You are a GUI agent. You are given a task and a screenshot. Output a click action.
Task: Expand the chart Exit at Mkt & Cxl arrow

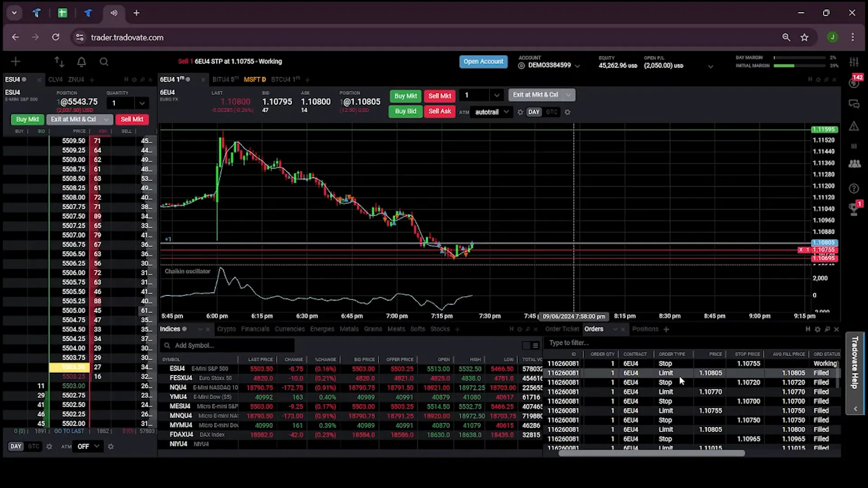click(568, 95)
